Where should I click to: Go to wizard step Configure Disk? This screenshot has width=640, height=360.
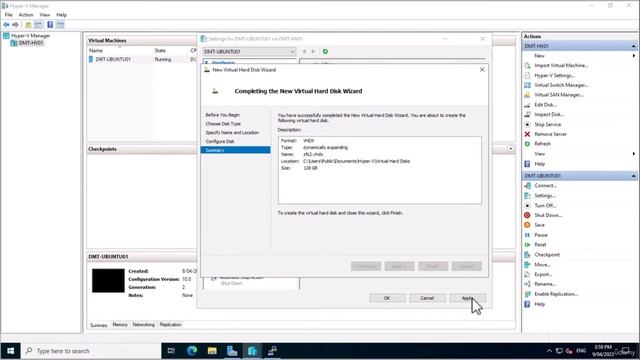pyautogui.click(x=220, y=142)
